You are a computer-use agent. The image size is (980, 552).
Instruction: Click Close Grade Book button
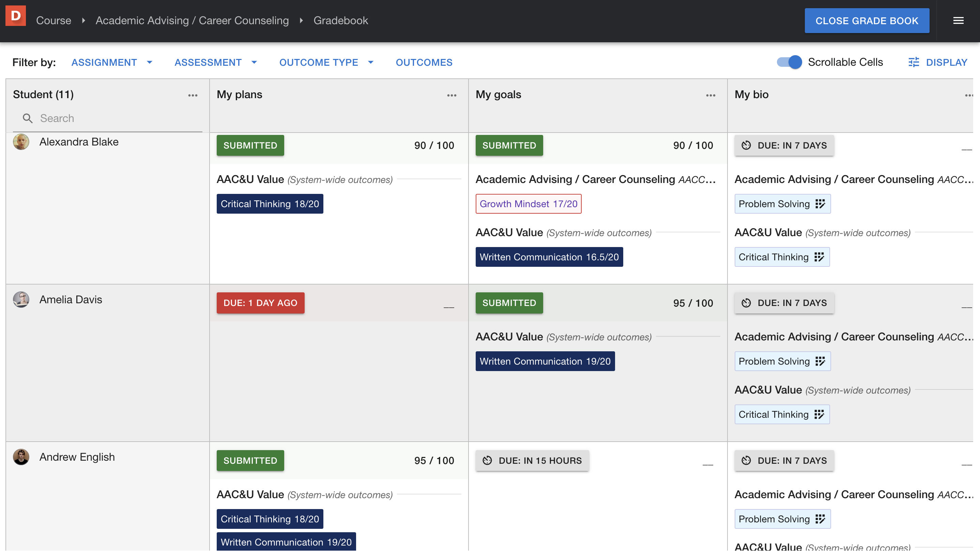point(867,20)
